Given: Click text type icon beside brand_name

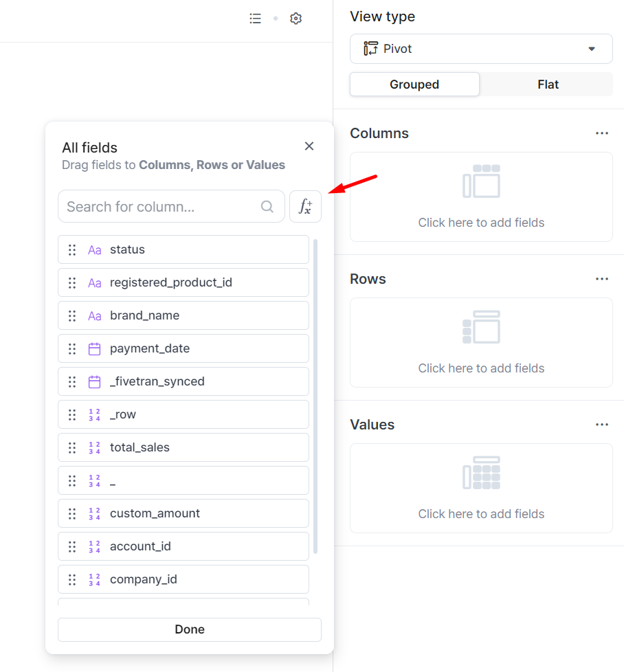Looking at the screenshot, I should [94, 315].
